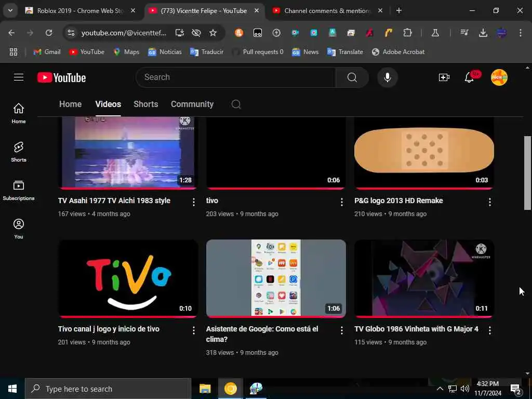Open the Traducir bookmark
532x399 pixels.
point(207,52)
